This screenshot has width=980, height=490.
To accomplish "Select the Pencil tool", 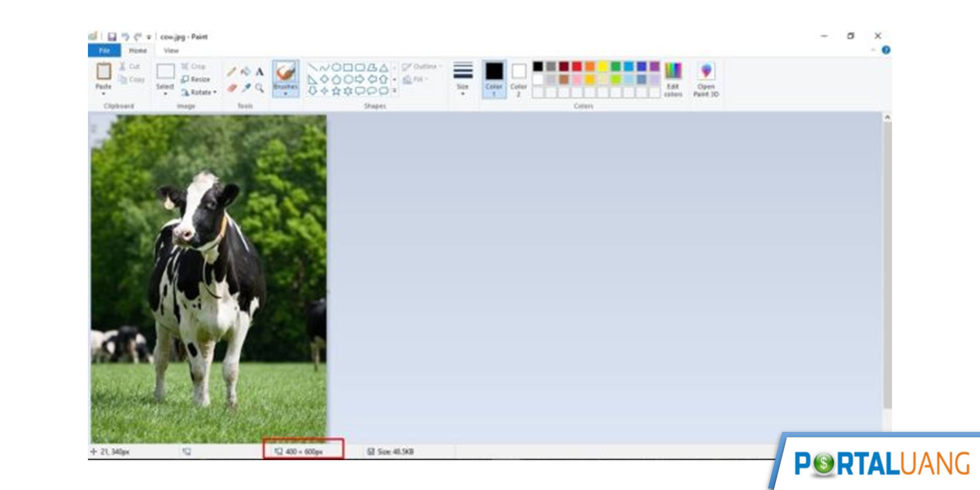I will (232, 72).
